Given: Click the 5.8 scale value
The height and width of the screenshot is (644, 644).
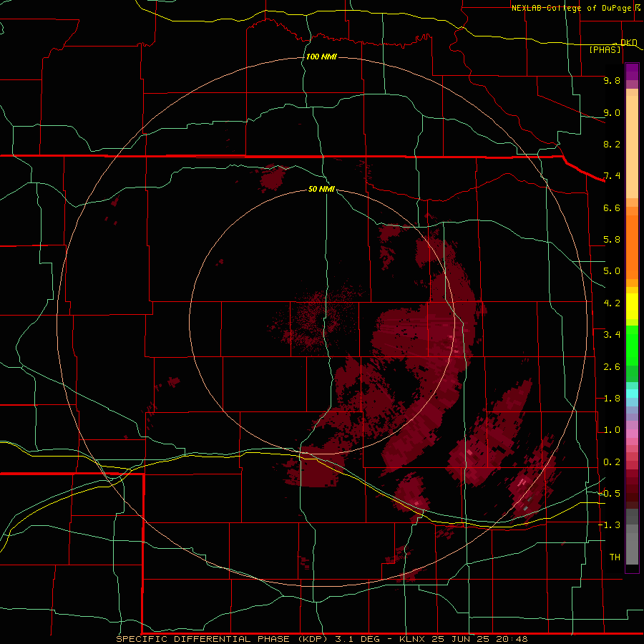Looking at the screenshot, I should (x=612, y=240).
